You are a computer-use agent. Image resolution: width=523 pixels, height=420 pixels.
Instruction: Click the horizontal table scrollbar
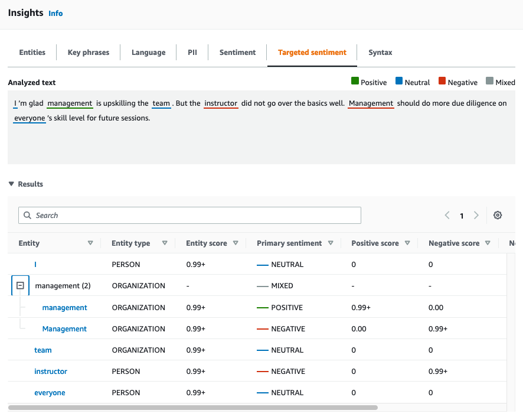click(x=193, y=408)
